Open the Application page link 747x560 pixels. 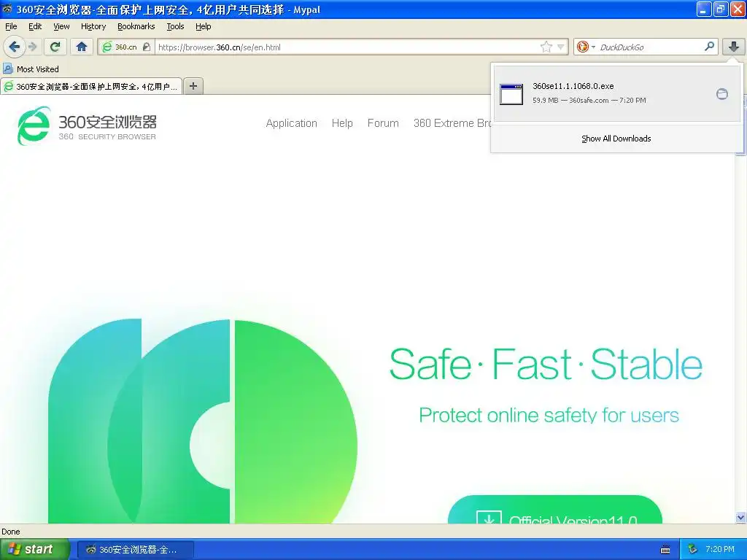(292, 122)
